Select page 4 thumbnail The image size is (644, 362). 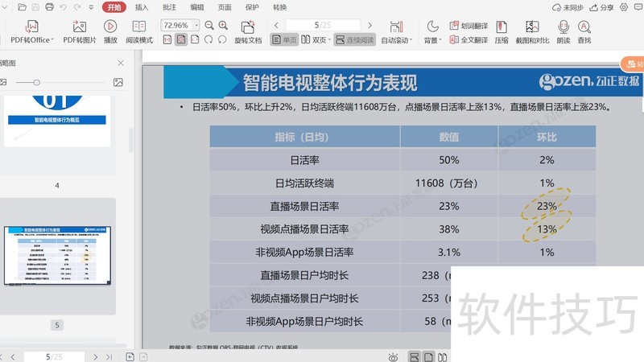[x=57, y=121]
